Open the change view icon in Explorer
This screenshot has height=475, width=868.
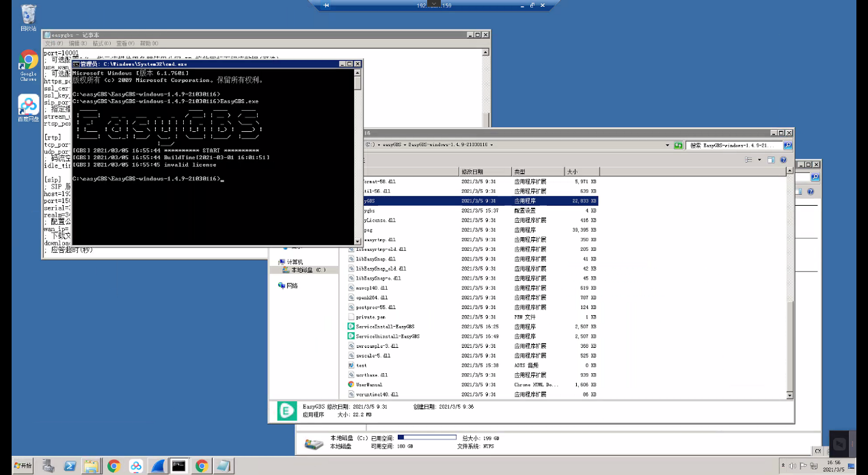coord(749,159)
